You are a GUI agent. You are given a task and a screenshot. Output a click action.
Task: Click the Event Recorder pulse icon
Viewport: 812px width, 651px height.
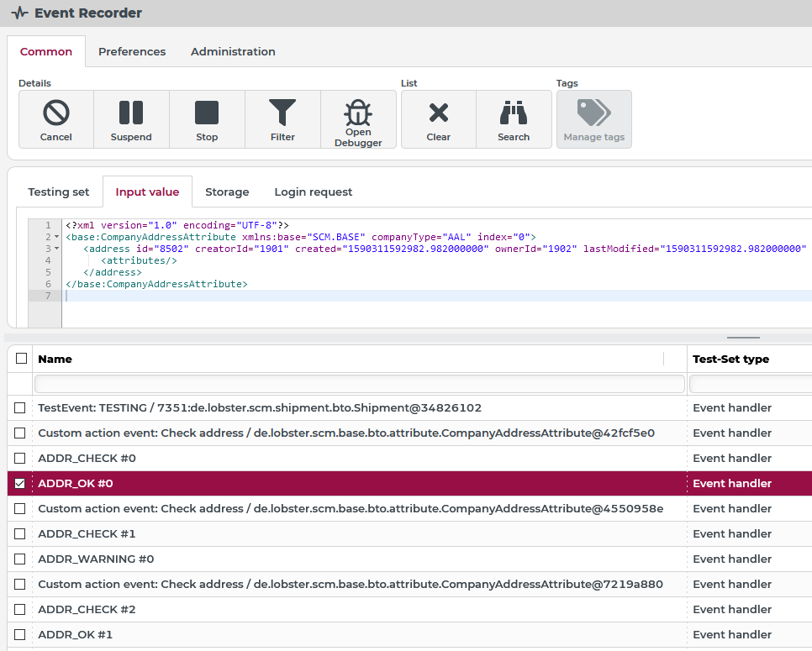click(19, 13)
